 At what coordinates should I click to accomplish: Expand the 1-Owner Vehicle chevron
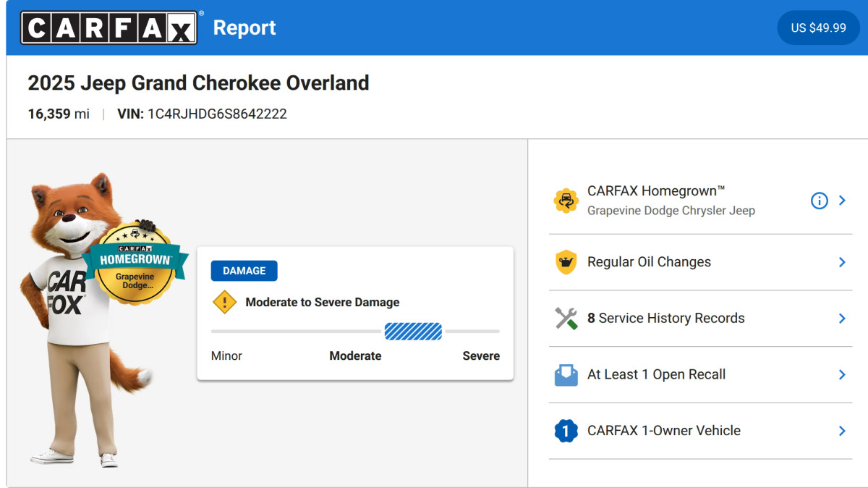[x=842, y=431]
